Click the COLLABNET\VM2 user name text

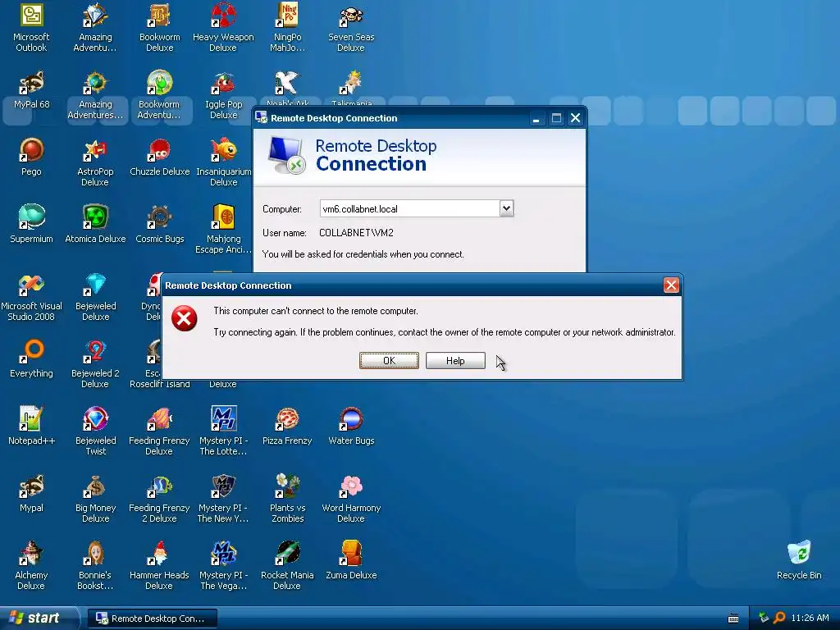(x=356, y=232)
